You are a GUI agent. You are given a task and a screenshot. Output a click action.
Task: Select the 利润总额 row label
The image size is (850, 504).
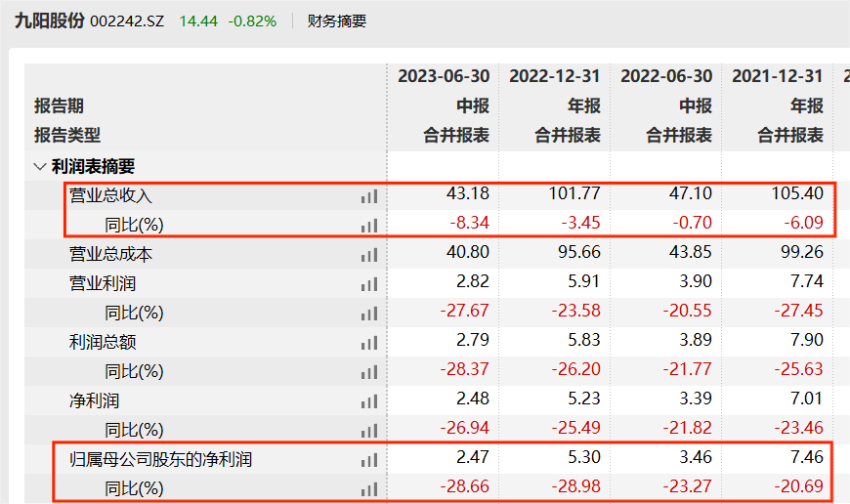click(103, 342)
